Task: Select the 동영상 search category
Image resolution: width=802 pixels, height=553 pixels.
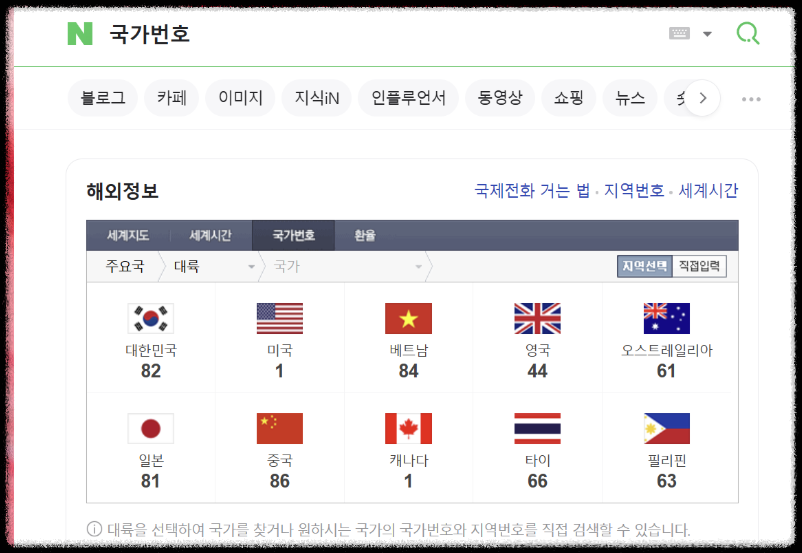Action: click(500, 98)
